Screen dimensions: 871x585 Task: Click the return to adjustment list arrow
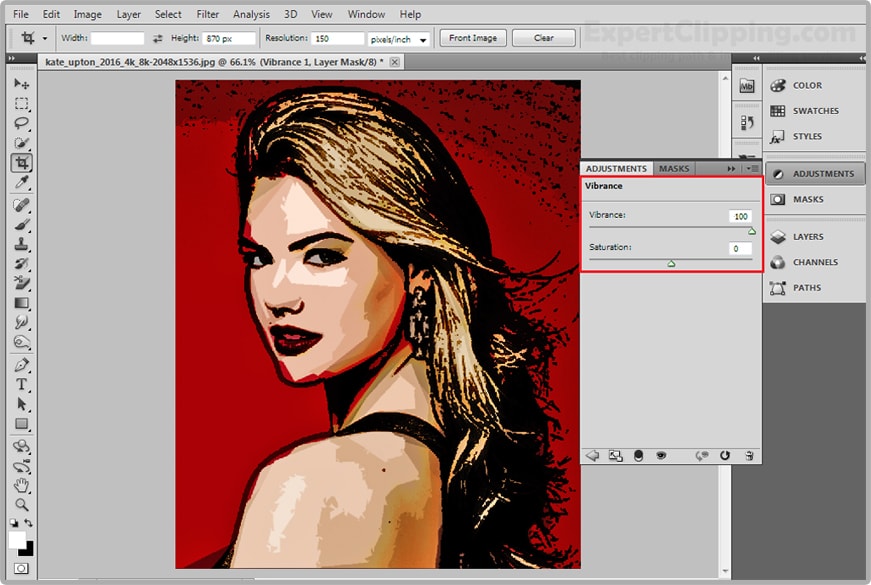pyautogui.click(x=592, y=456)
